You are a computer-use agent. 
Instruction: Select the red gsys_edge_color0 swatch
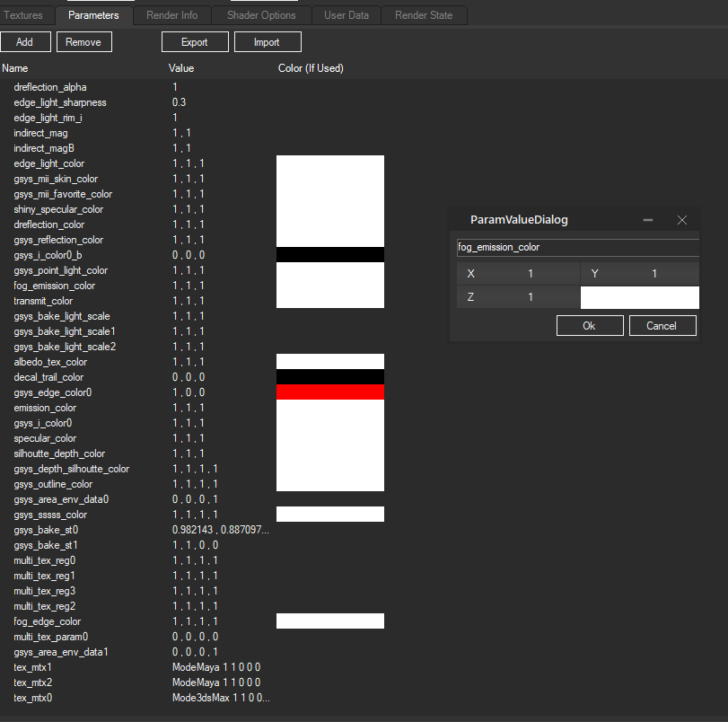329,392
